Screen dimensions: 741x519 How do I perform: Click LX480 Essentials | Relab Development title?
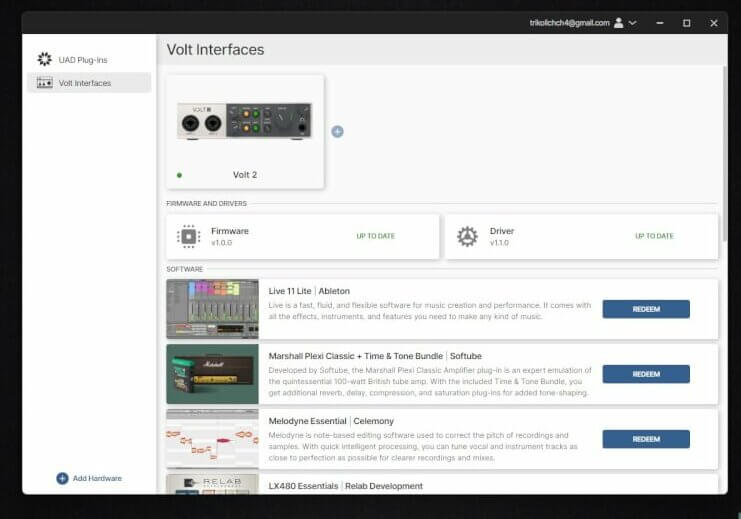[345, 486]
